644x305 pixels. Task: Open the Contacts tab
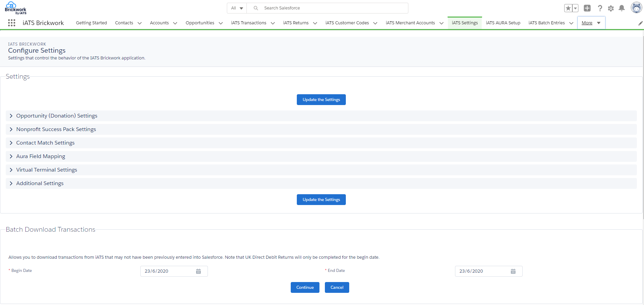pos(124,23)
